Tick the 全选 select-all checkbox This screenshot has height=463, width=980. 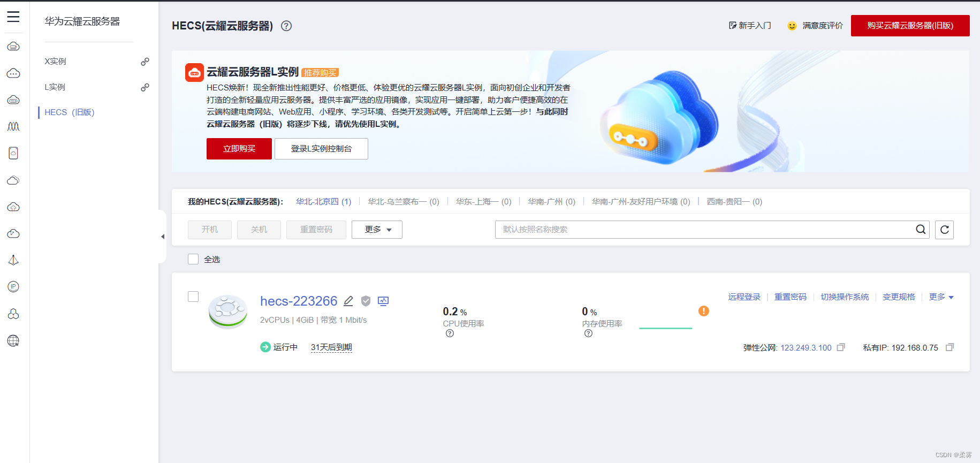pyautogui.click(x=193, y=259)
